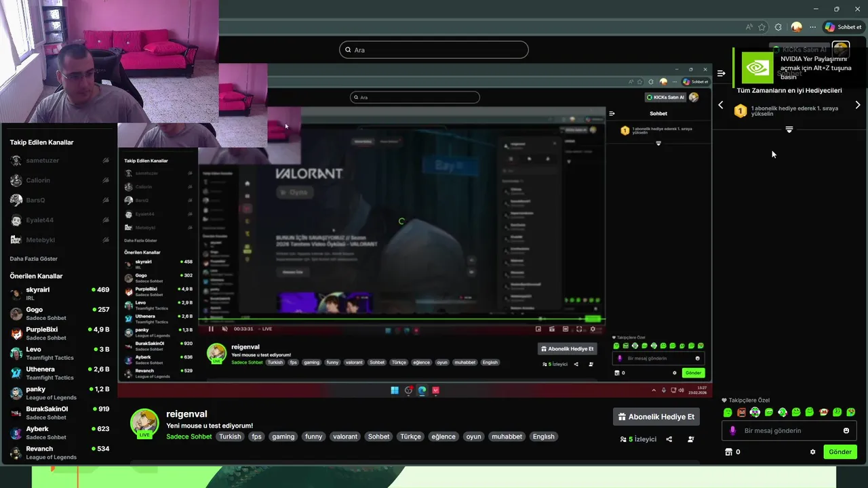Viewport: 868px width, 488px height.
Task: Expand the gifters leaderboard handle
Action: [x=789, y=129]
